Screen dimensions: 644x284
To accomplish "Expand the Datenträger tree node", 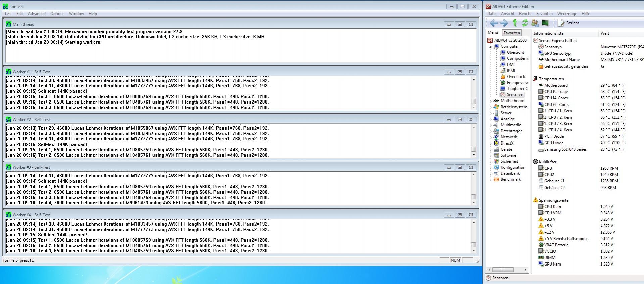I will tap(491, 131).
